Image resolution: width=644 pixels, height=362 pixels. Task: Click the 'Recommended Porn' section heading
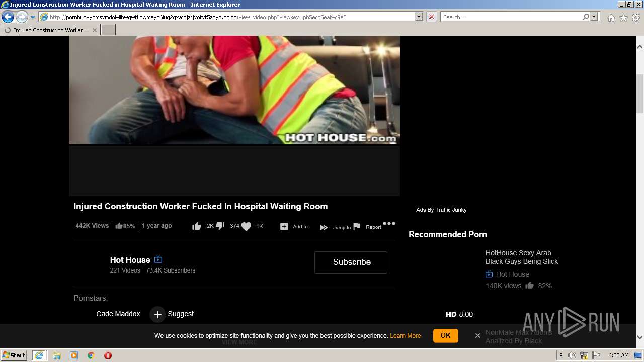pyautogui.click(x=447, y=234)
